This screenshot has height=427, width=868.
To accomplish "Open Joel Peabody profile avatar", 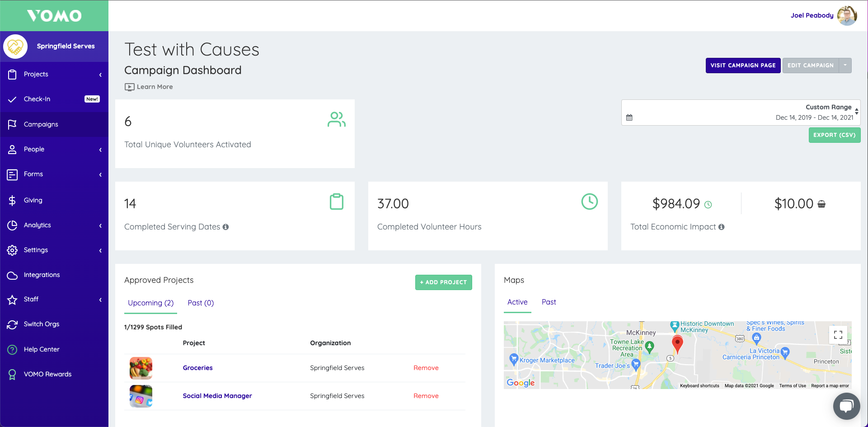I will (847, 15).
